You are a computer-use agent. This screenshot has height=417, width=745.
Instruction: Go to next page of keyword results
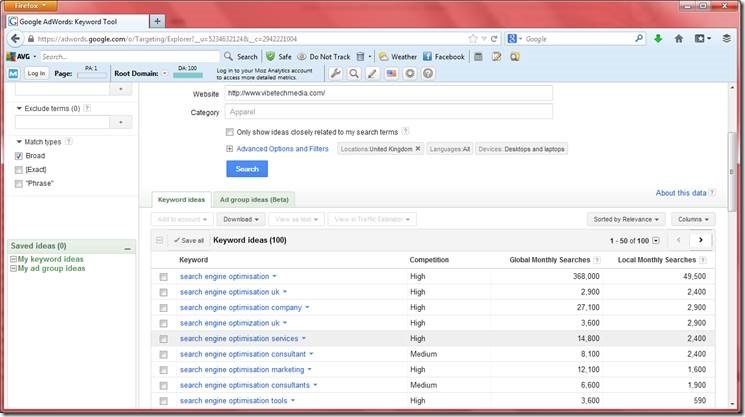click(702, 240)
